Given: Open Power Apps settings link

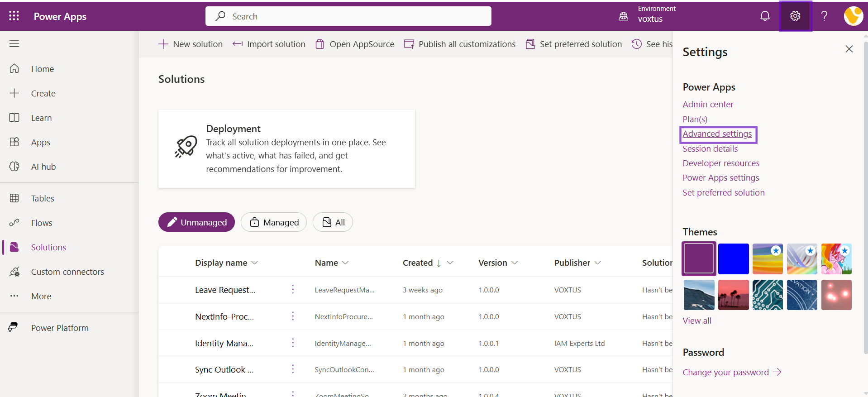Looking at the screenshot, I should click(721, 177).
